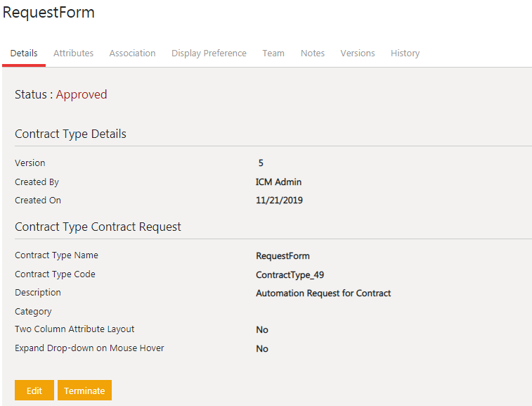
Task: Open the Details tab
Action: tap(24, 53)
